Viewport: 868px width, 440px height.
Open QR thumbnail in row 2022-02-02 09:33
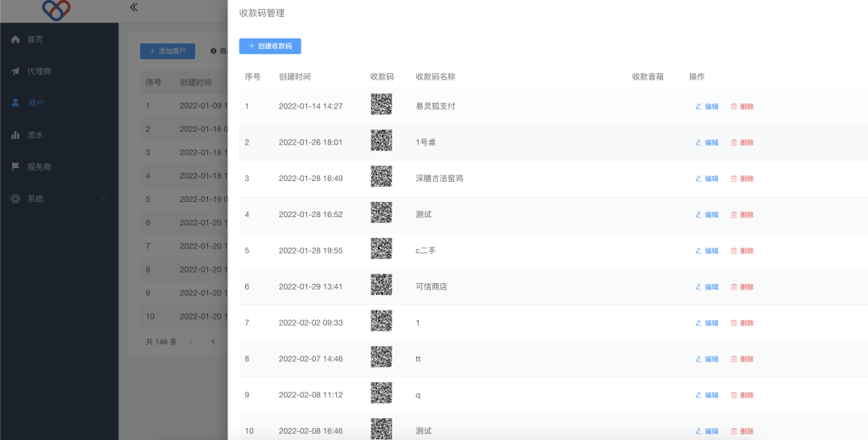(382, 320)
